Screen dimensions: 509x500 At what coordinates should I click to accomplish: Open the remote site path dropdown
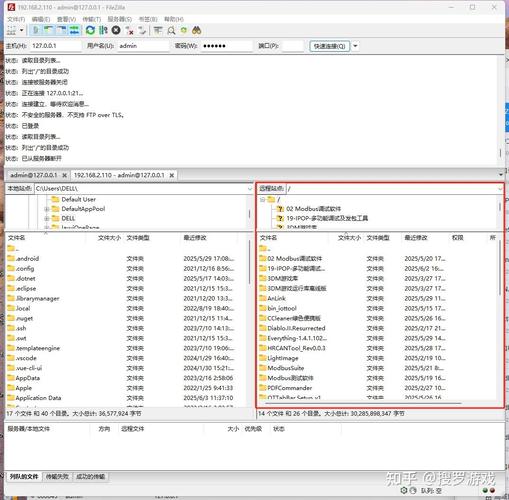tap(500, 189)
